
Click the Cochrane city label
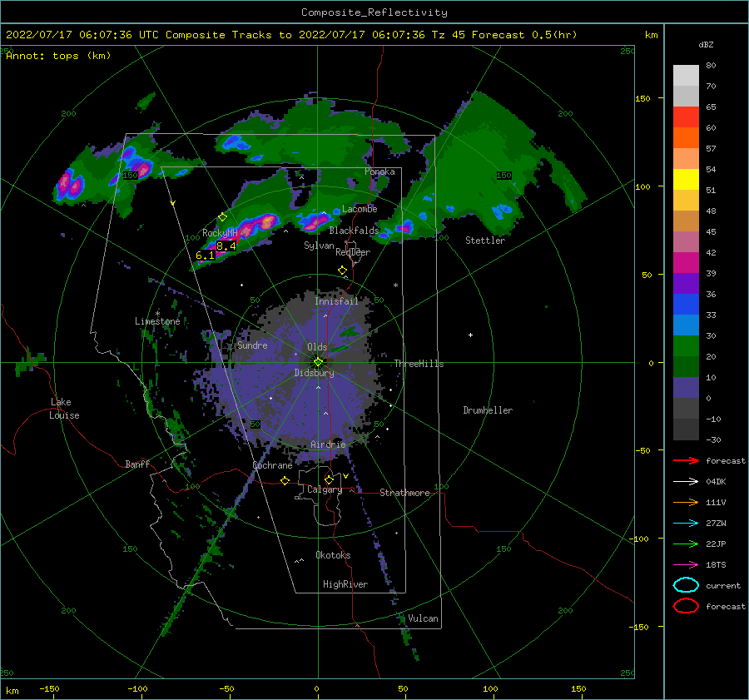272,465
